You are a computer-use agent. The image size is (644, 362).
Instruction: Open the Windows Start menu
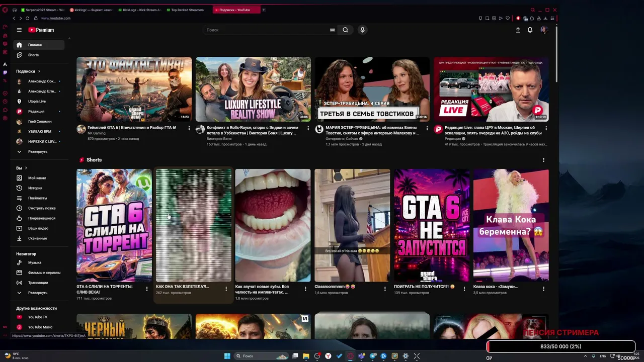tap(227, 356)
